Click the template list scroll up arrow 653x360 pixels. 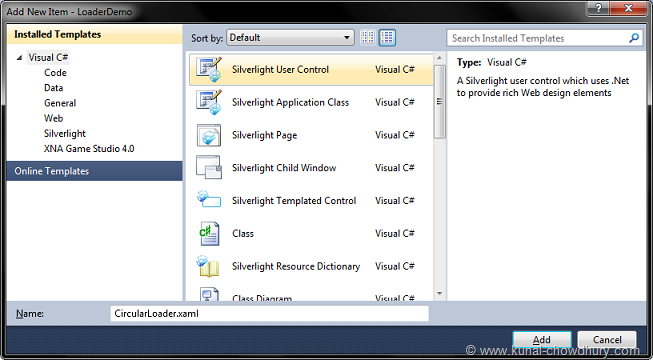439,58
